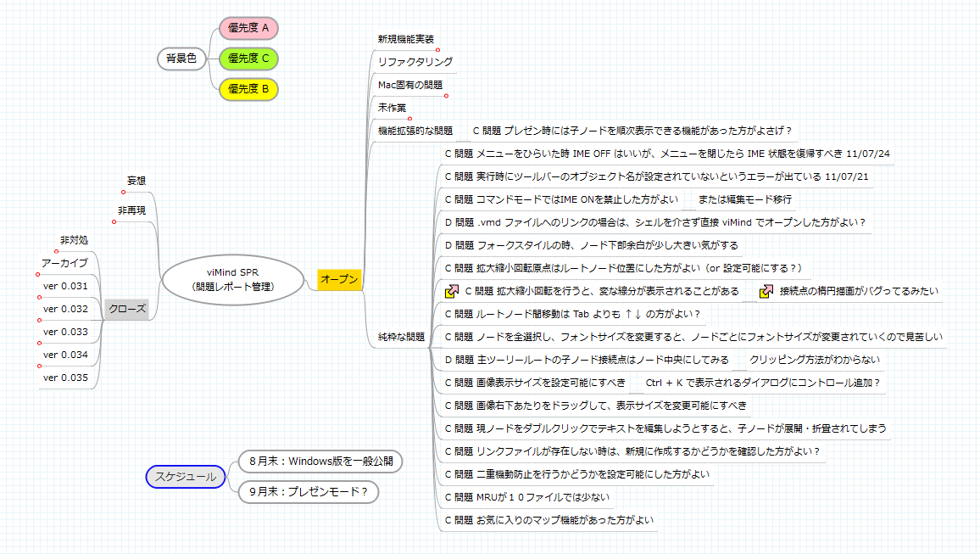Select the お気に入りのマップ機能 node

click(x=548, y=520)
